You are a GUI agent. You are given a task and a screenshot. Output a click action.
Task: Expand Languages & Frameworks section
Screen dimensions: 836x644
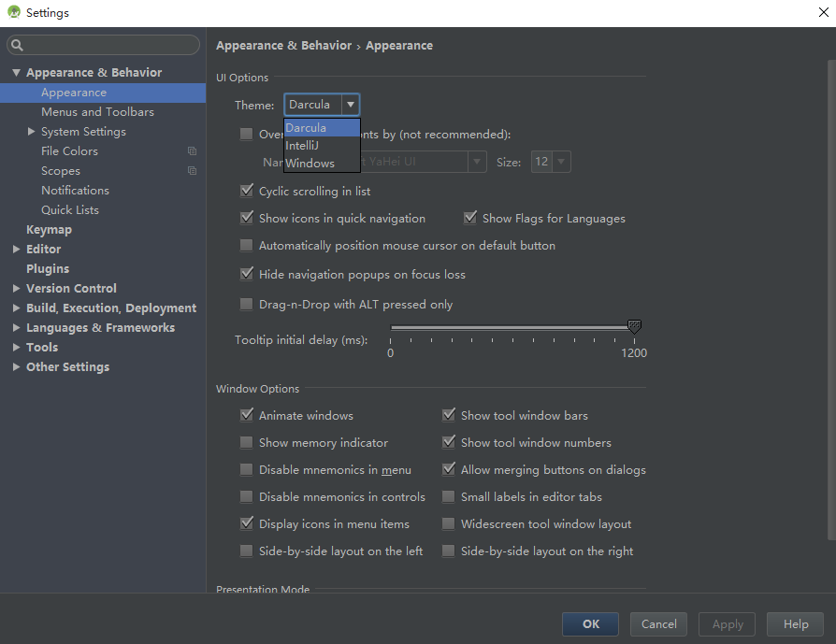16,328
